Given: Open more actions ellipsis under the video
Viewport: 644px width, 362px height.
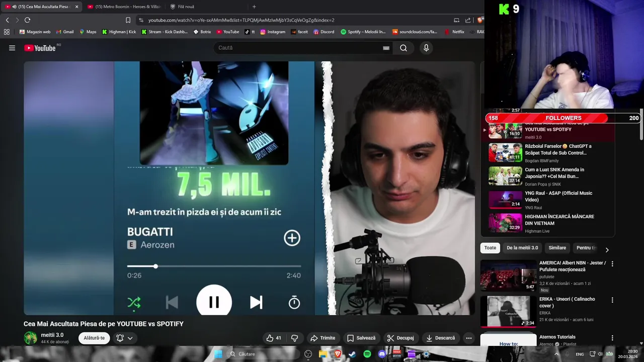Looking at the screenshot, I should tap(468, 338).
